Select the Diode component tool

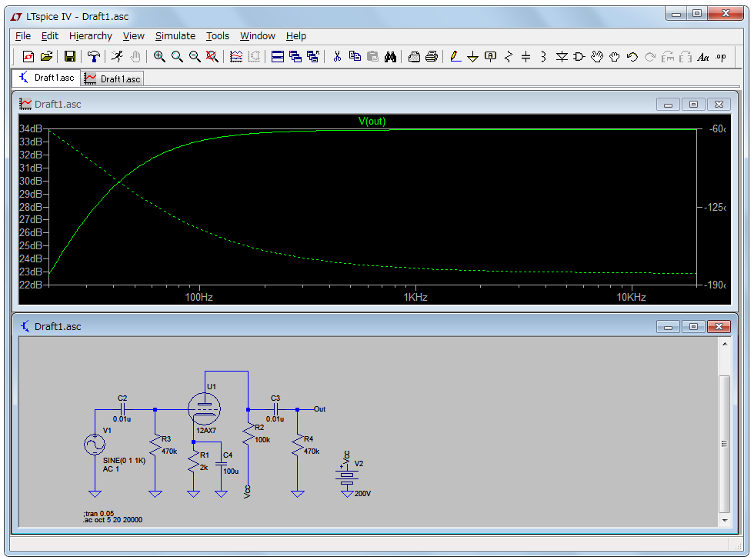(561, 56)
